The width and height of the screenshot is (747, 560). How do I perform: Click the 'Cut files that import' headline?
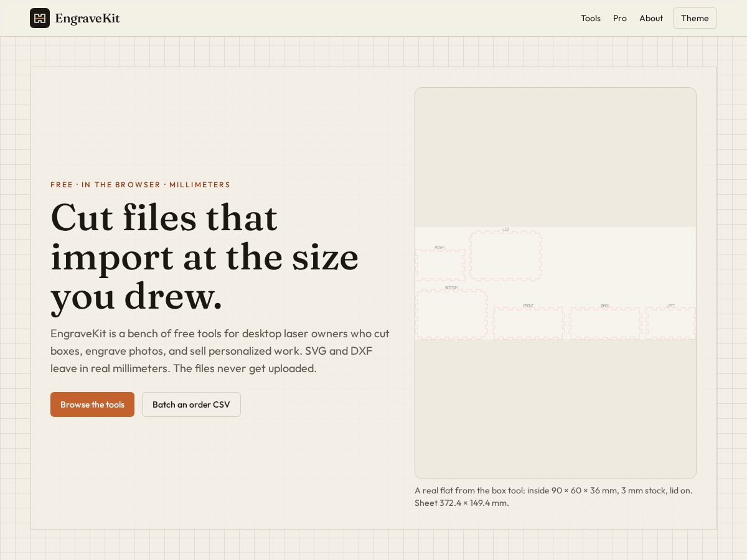click(x=205, y=256)
